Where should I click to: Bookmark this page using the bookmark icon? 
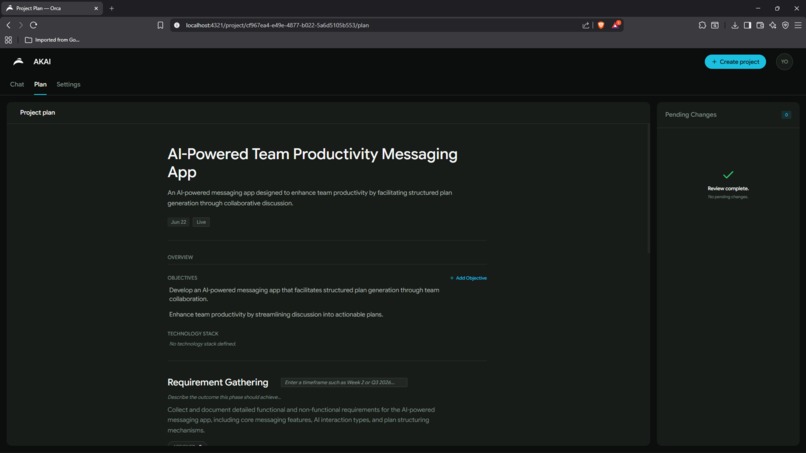tap(160, 25)
